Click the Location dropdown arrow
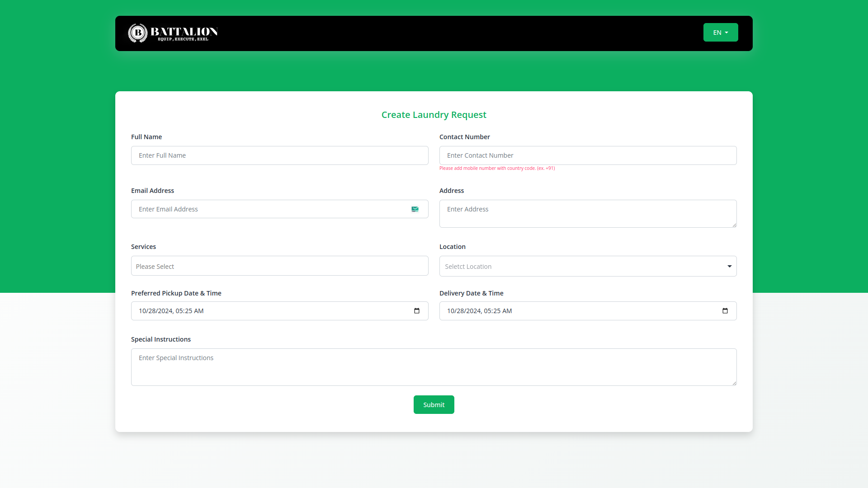Image resolution: width=868 pixels, height=488 pixels. (729, 267)
